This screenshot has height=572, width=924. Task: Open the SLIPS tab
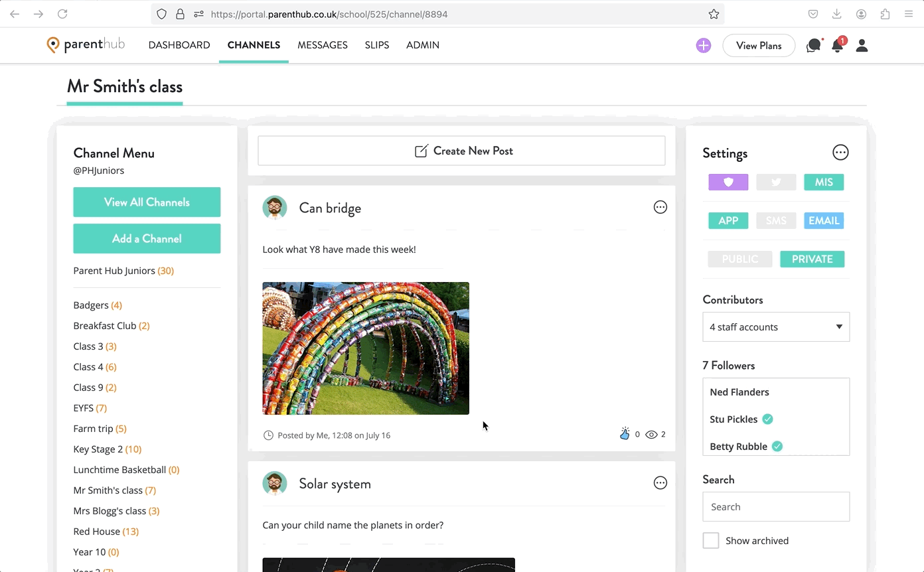coord(377,45)
